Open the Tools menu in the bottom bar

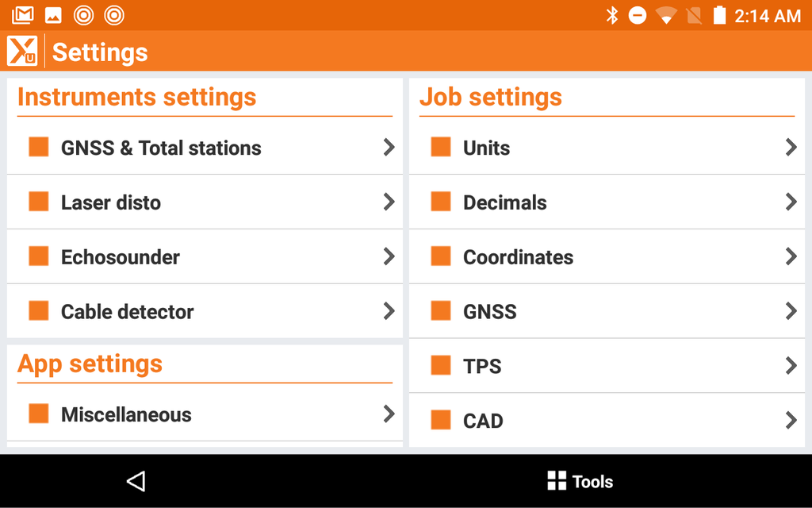tap(580, 481)
